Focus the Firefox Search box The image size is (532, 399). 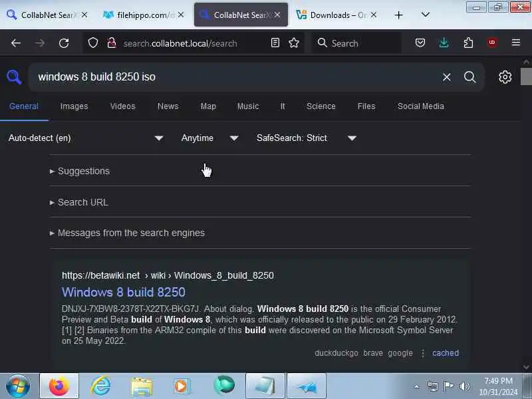[x=356, y=43]
